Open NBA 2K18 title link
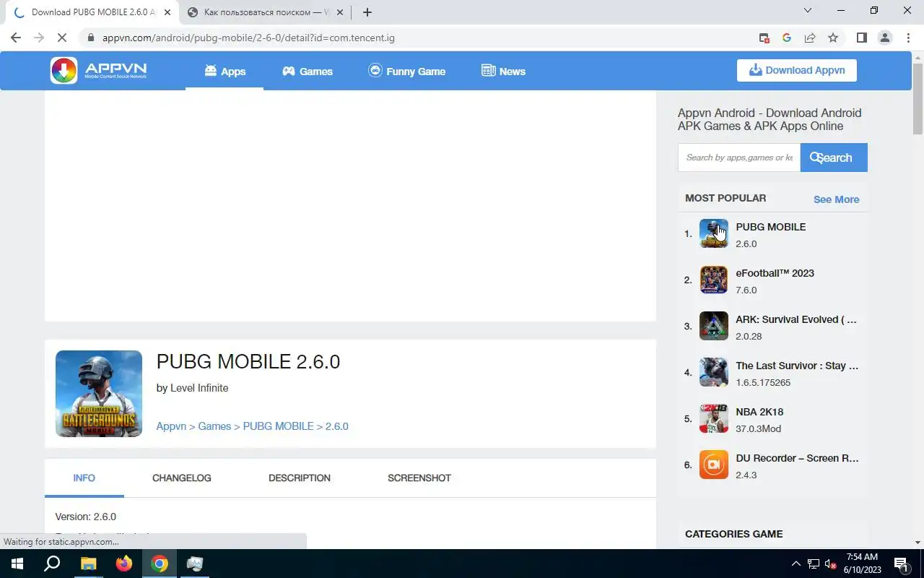924x578 pixels. coord(759,412)
